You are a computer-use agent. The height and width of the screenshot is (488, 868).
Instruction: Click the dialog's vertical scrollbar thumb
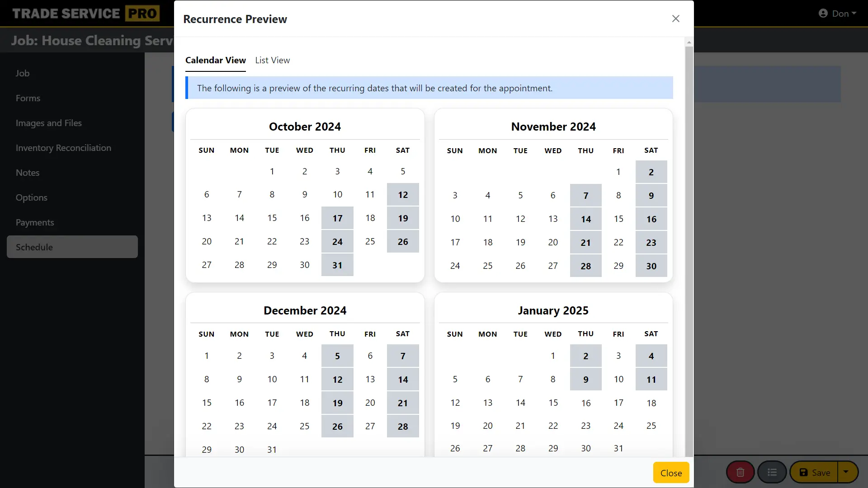pyautogui.click(x=689, y=249)
